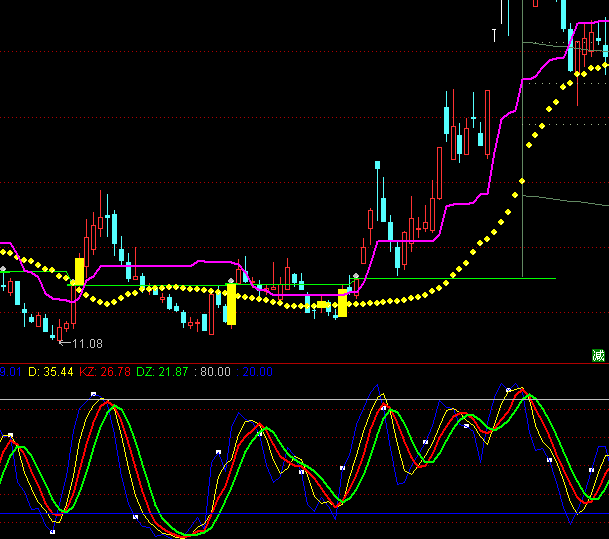Click the tall yellow signal bar in the middle

(x=231, y=304)
